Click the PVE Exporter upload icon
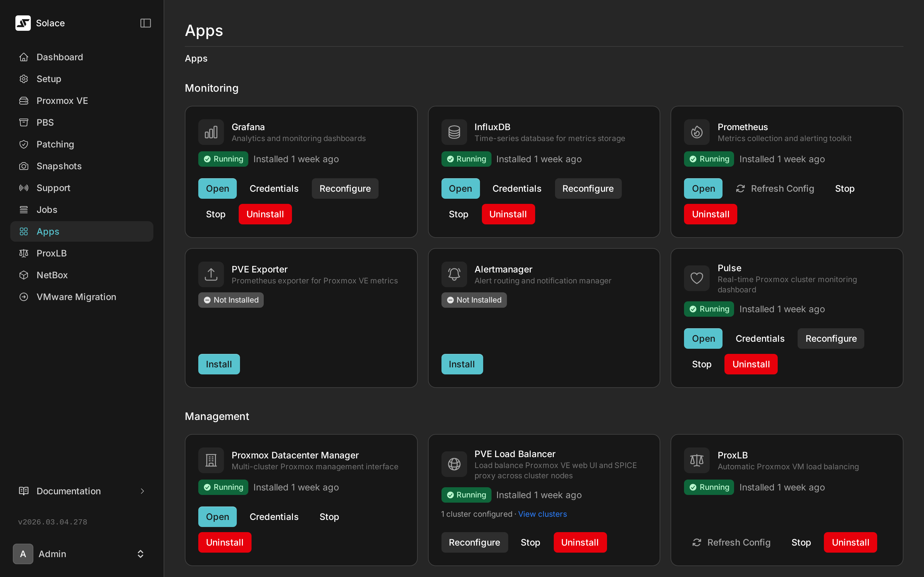The image size is (924, 577). 210,274
